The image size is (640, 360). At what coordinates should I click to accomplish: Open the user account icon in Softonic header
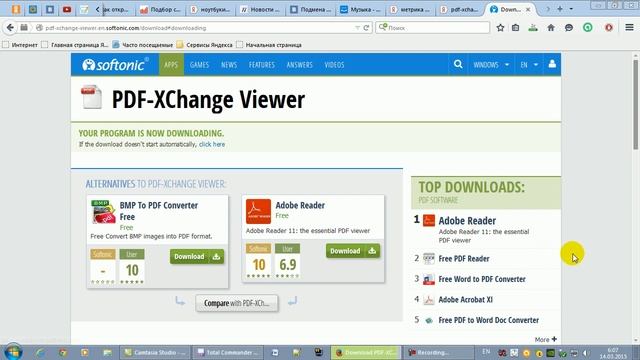coord(552,64)
